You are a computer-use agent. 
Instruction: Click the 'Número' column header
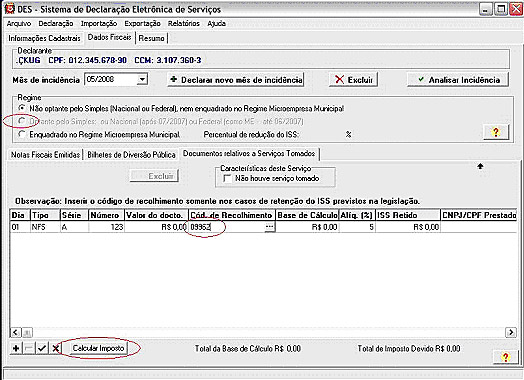coord(106,215)
